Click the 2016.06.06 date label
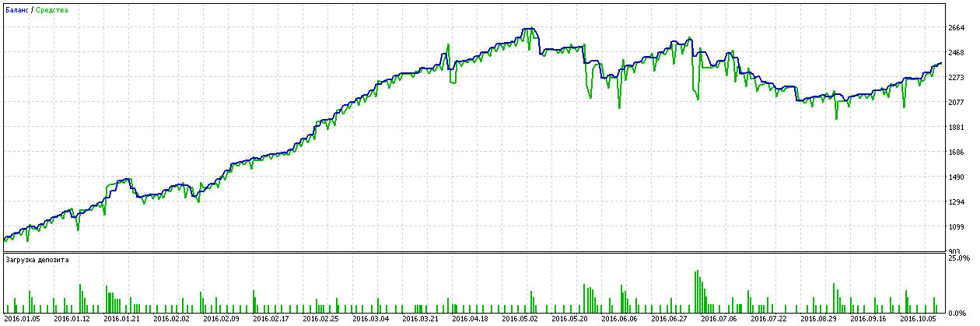The image size is (980, 326). [619, 318]
